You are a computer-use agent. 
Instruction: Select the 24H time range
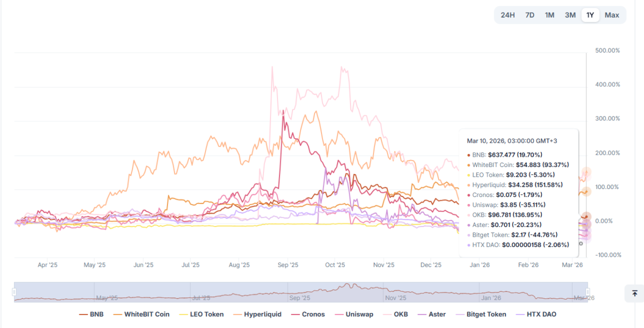pos(508,15)
